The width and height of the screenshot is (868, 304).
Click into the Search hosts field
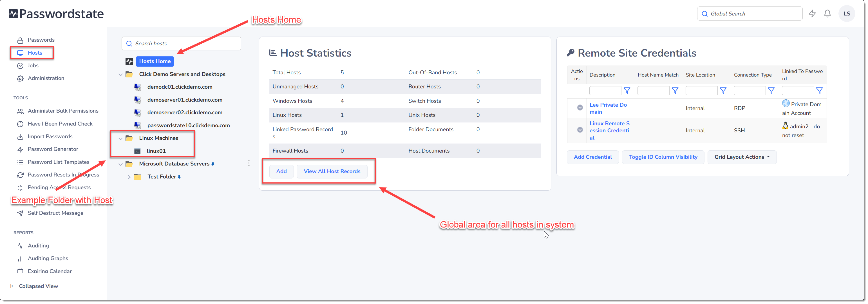(x=181, y=43)
